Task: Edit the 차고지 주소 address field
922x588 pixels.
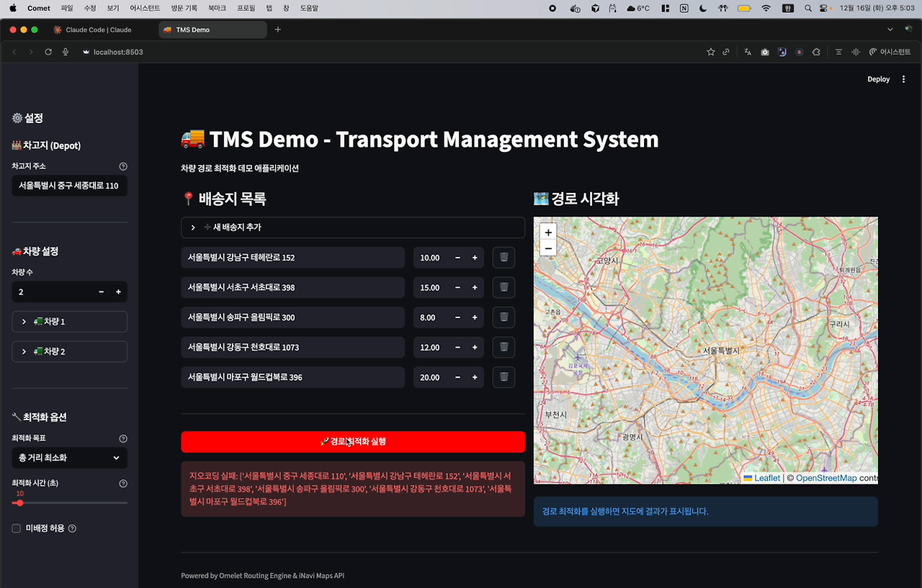Action: pos(70,186)
